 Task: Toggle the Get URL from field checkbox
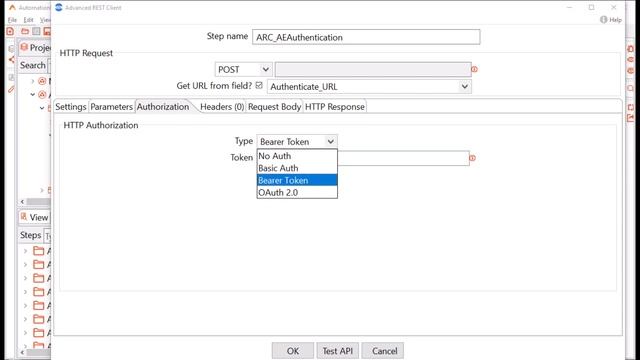(x=259, y=85)
